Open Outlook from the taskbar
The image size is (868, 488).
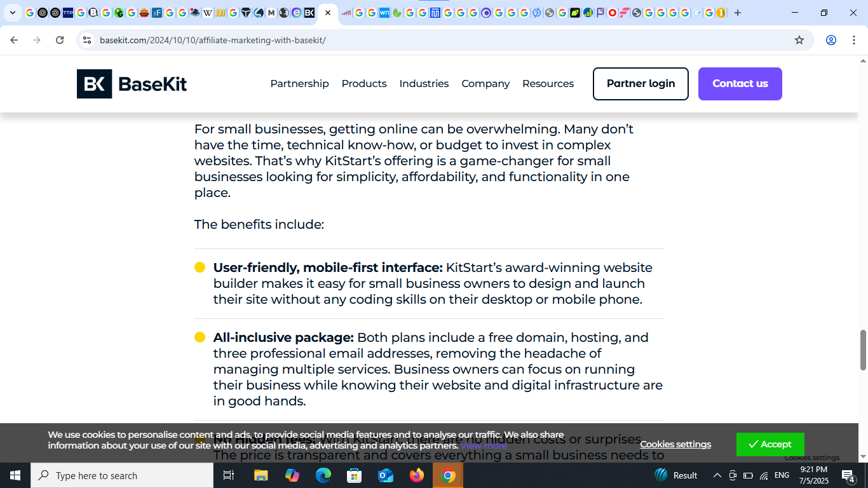(x=386, y=475)
